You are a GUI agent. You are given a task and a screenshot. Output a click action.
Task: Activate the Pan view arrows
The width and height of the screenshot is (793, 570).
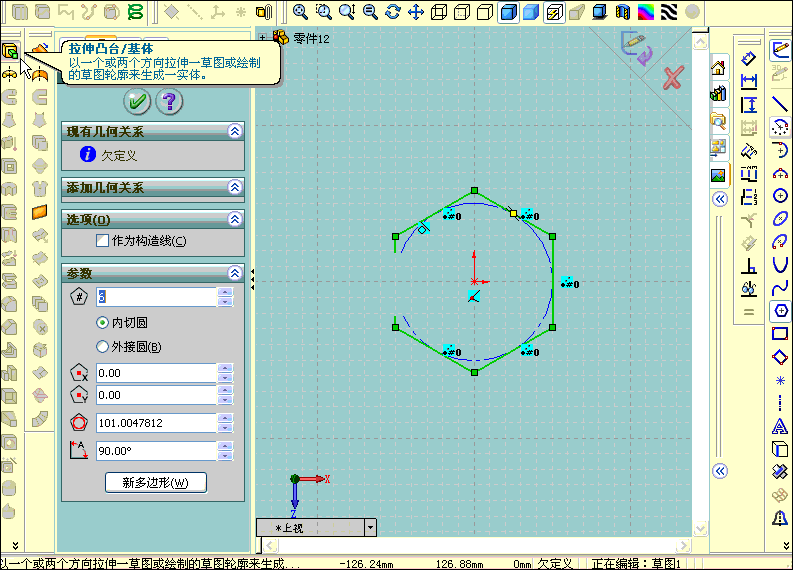(x=416, y=12)
